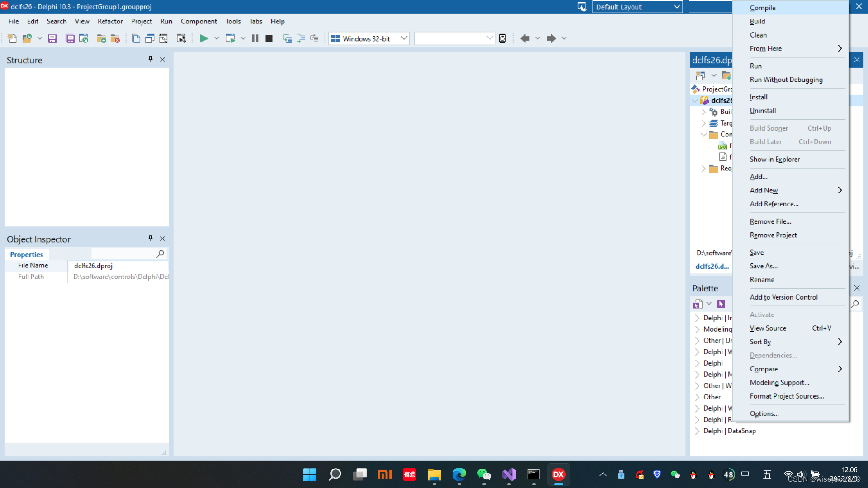Image resolution: width=868 pixels, height=488 pixels.
Task: Click the Palette category toggle icon
Action: 698,304
